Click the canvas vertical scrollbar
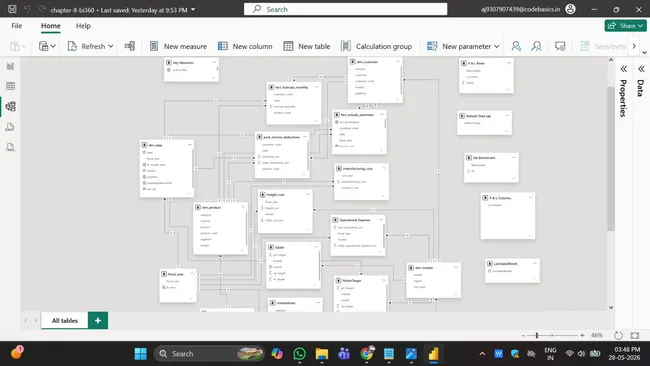 611,158
